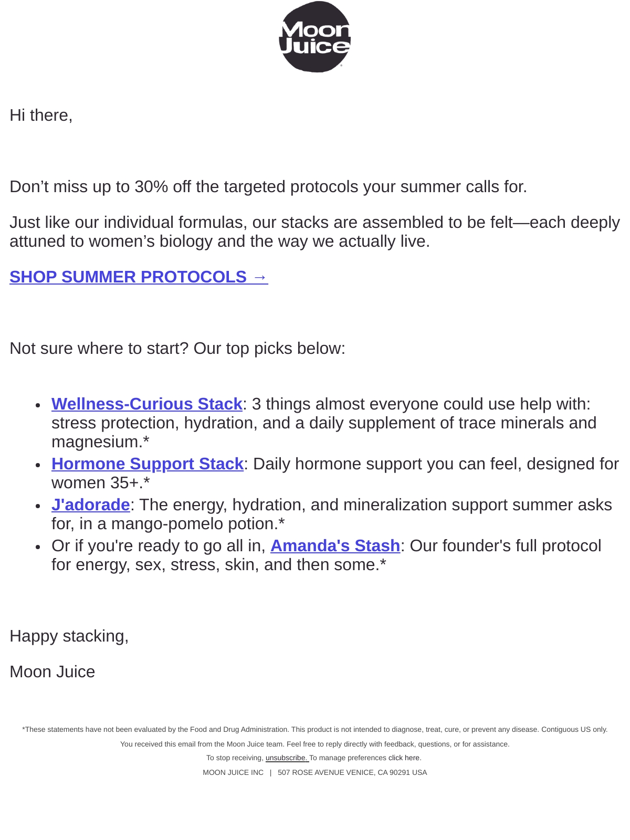This screenshot has width=630, height=840.
Task: Click the 'Happy stacking,' sign-off text
Action: 69,636
